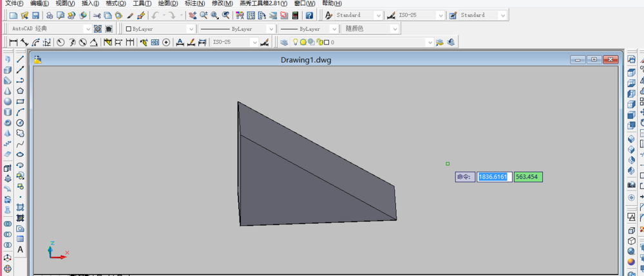Click the UCS axis icon in viewport

click(57, 250)
